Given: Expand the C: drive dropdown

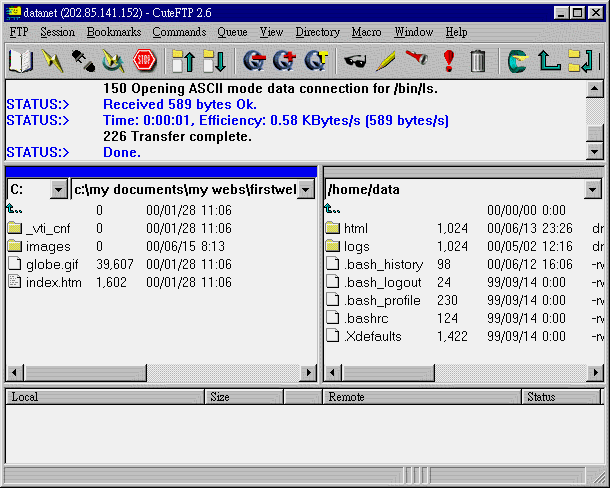Looking at the screenshot, I should pos(58,190).
